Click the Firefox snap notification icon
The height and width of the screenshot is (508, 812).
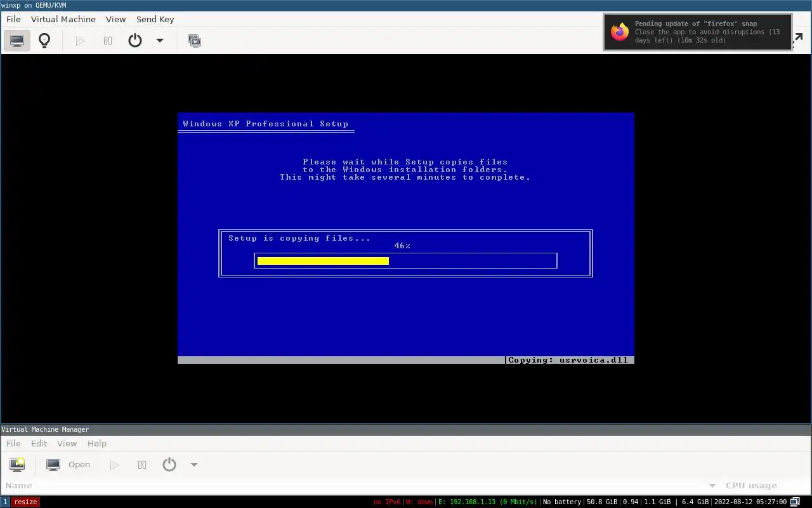pyautogui.click(x=620, y=32)
